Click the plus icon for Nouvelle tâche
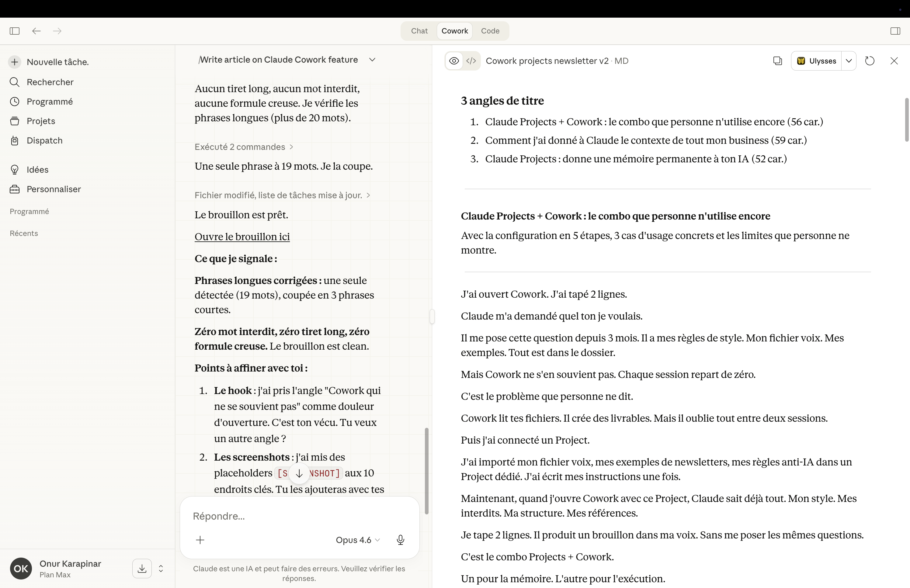 15,62
